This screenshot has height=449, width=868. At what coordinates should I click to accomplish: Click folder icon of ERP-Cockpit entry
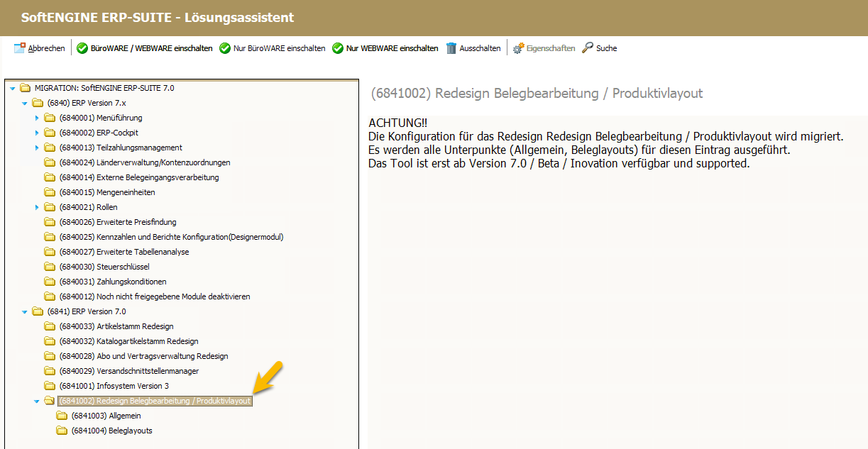(x=50, y=133)
